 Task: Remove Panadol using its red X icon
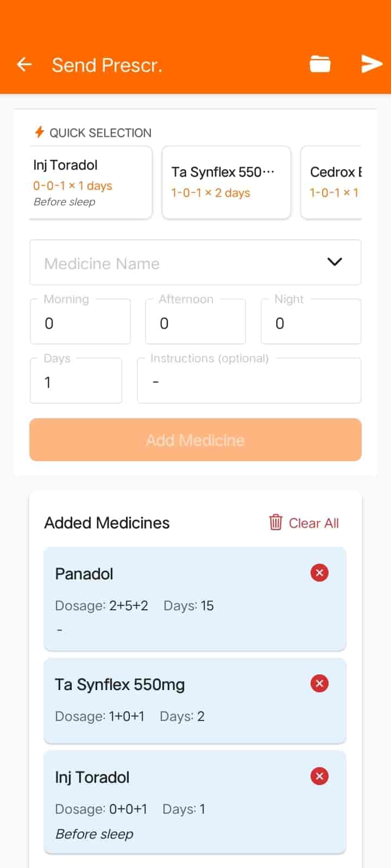(x=319, y=572)
